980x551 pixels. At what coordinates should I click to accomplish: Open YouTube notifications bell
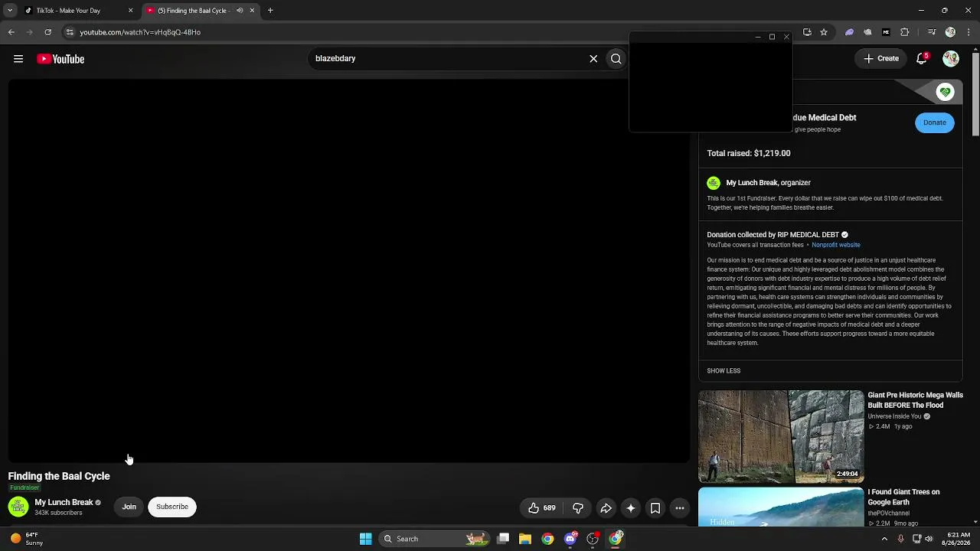922,59
